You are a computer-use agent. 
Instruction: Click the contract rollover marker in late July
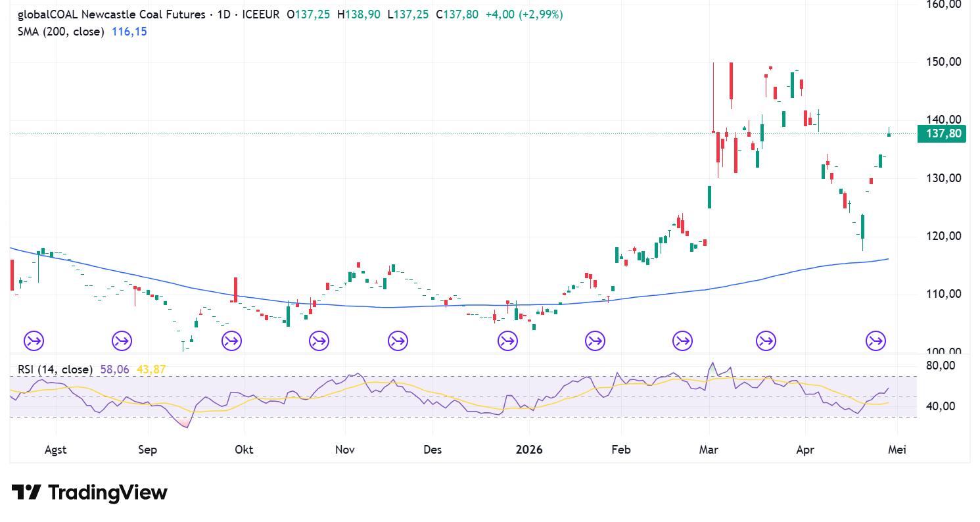pyautogui.click(x=34, y=341)
